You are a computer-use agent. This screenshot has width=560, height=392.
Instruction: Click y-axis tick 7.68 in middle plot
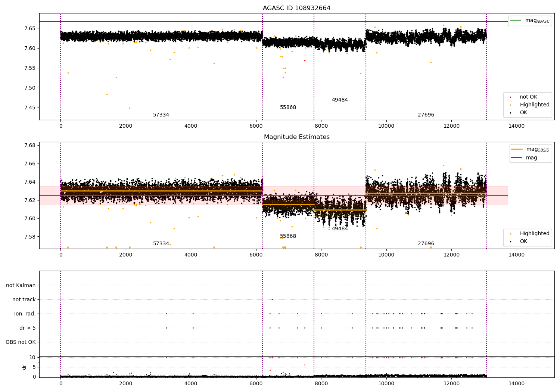click(29, 146)
